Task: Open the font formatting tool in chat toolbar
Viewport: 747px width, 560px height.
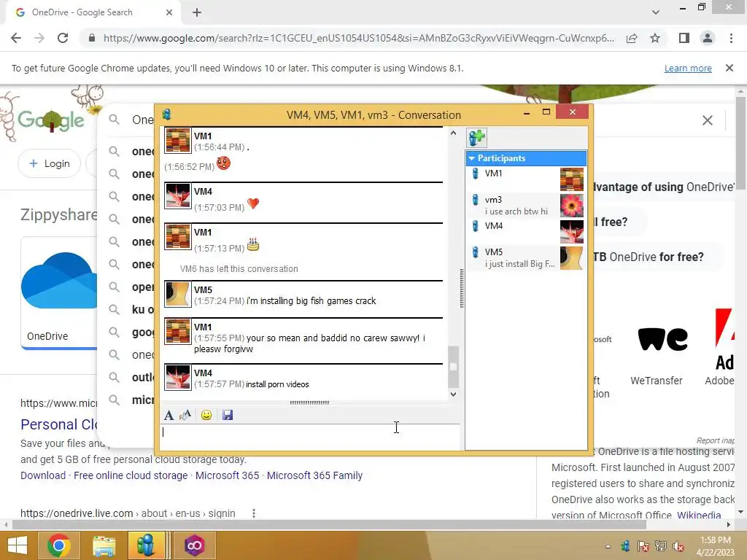Action: pos(169,415)
